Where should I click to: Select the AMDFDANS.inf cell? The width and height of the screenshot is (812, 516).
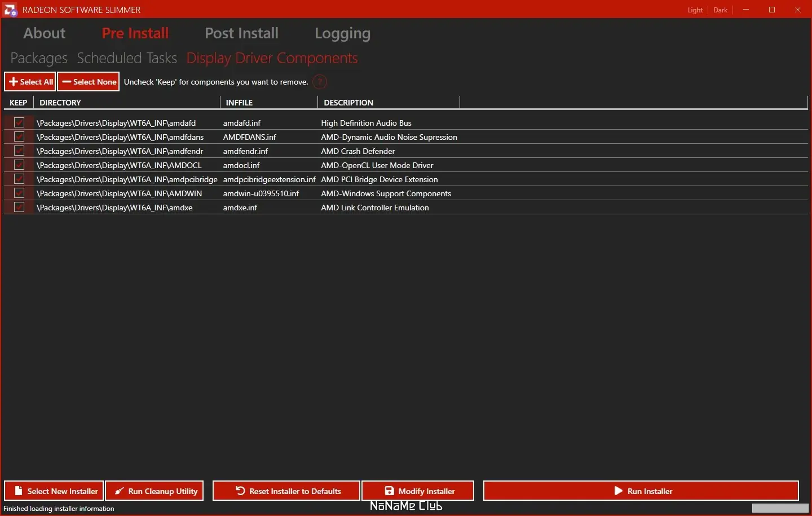tap(250, 137)
